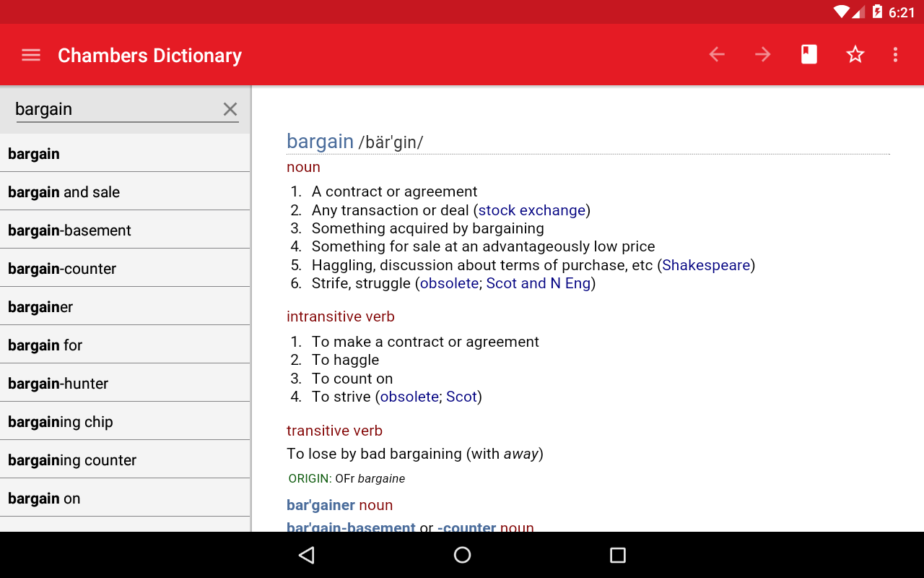Image resolution: width=924 pixels, height=578 pixels.
Task: Tap the Android home button
Action: pyautogui.click(x=462, y=555)
